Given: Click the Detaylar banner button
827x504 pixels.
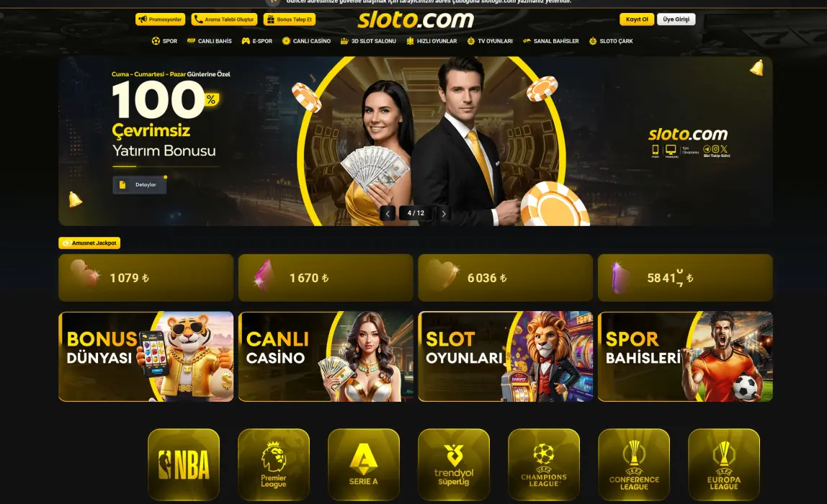Looking at the screenshot, I should [x=139, y=184].
